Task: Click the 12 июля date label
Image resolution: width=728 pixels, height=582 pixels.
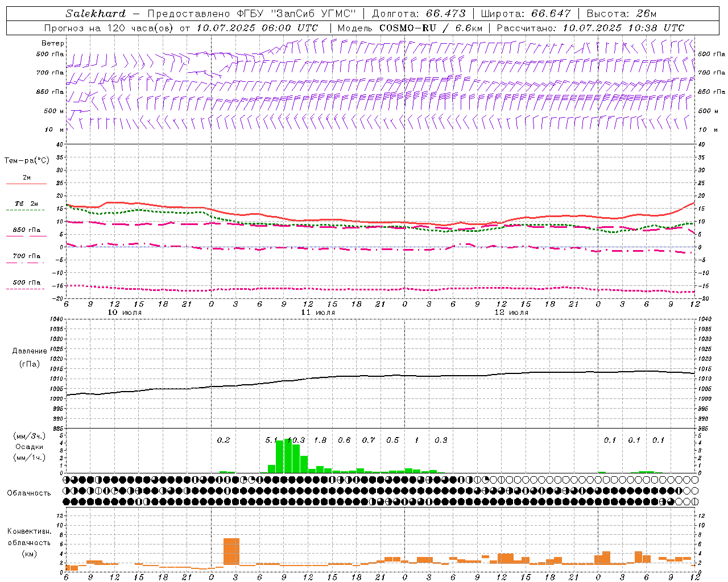Action: (x=512, y=313)
